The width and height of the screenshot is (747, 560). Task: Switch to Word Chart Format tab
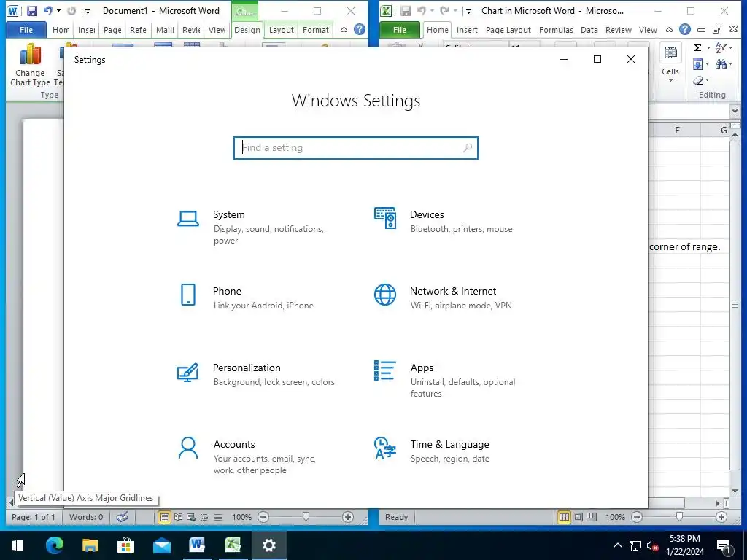(x=315, y=29)
